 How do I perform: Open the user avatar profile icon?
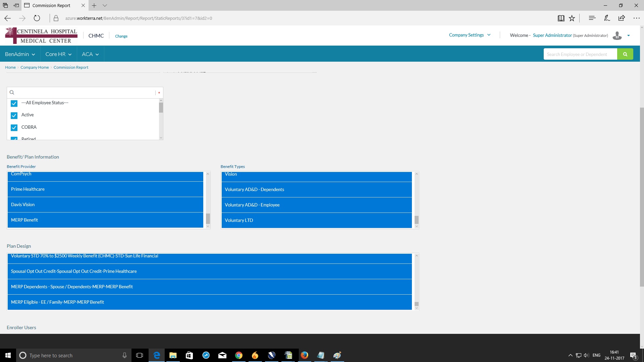[617, 36]
